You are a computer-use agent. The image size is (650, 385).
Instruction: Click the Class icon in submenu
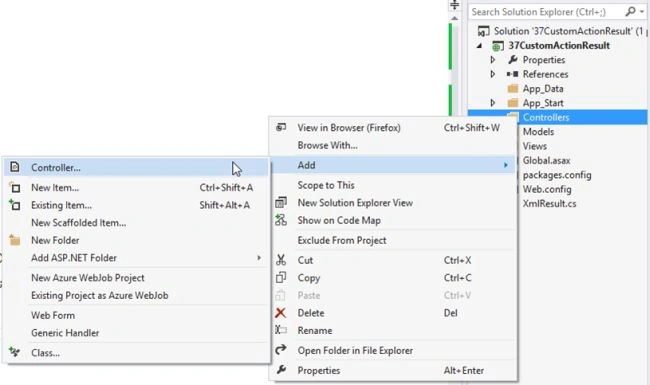15,353
